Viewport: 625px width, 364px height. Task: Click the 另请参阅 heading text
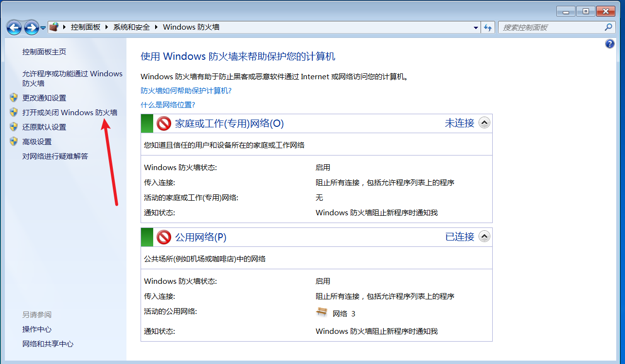(x=37, y=314)
